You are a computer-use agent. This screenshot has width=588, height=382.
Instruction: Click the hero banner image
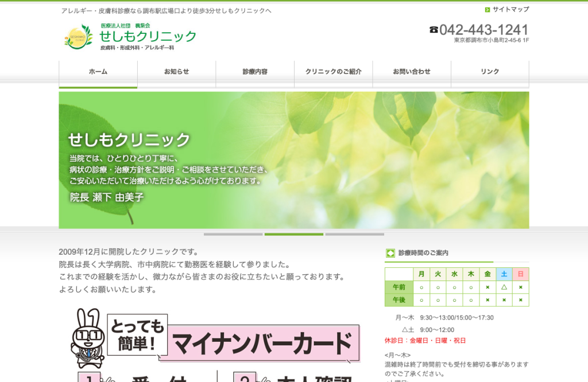(294, 160)
